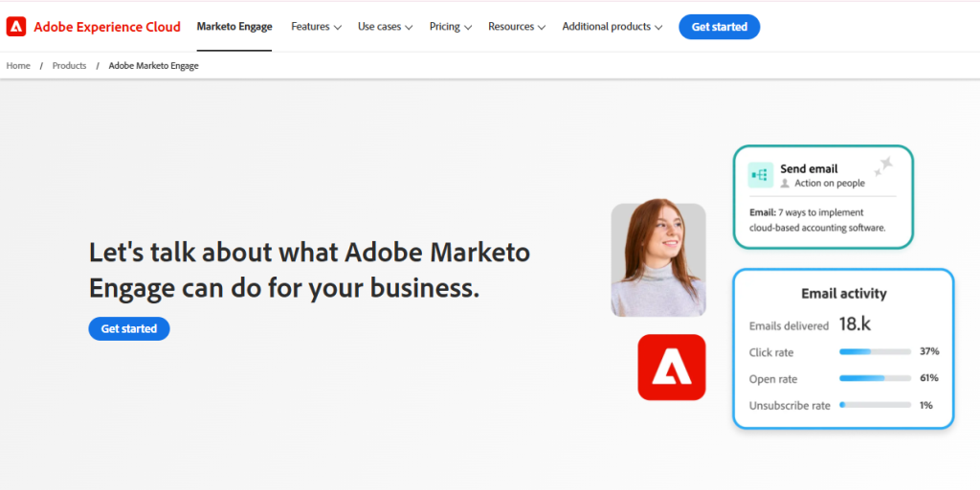980x490 pixels.
Task: Click the Email: 7 ways to implement text
Action: (817, 220)
